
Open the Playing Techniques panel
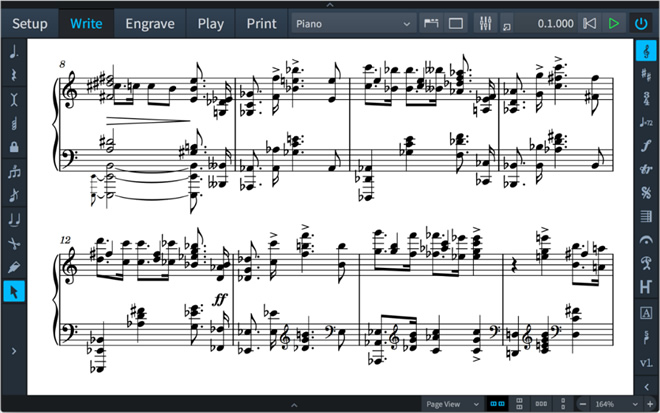click(x=646, y=264)
